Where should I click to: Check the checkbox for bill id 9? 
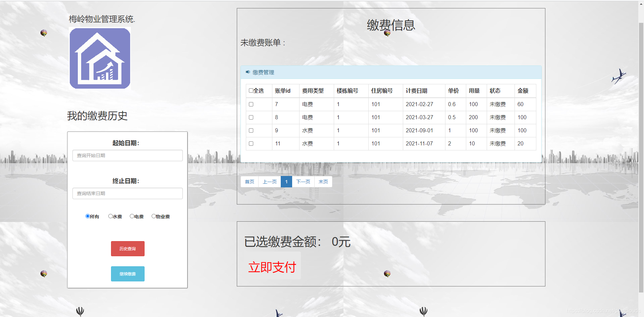point(251,131)
